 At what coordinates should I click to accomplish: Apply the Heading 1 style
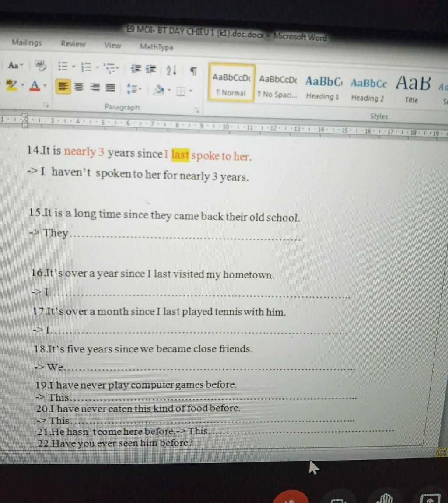click(x=323, y=87)
